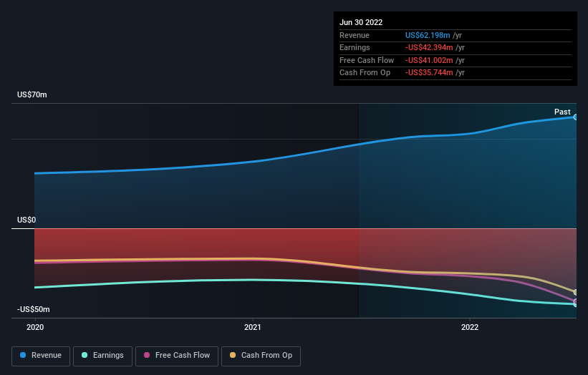
Task: Click the -US$35.744m cash from op value
Action: tap(429, 73)
